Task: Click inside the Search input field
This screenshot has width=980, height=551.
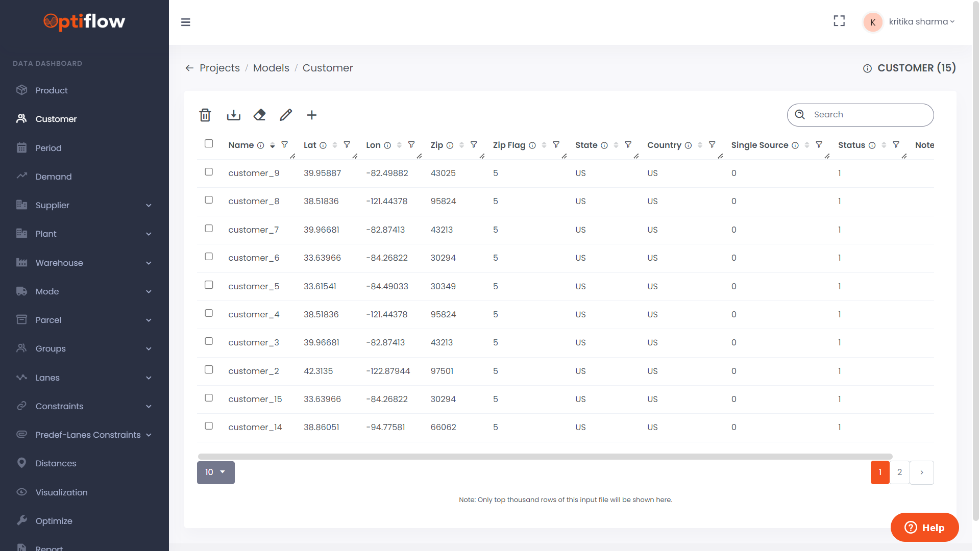Action: [x=868, y=115]
